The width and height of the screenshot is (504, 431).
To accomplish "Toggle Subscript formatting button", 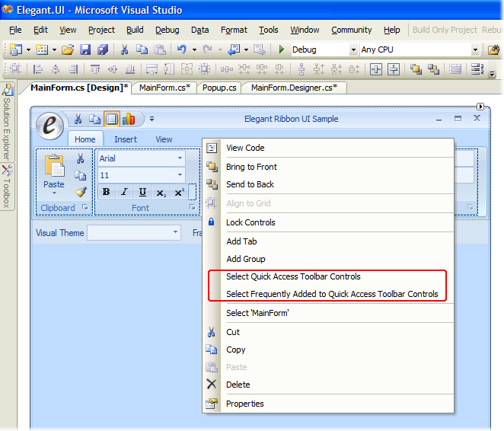I will [161, 192].
